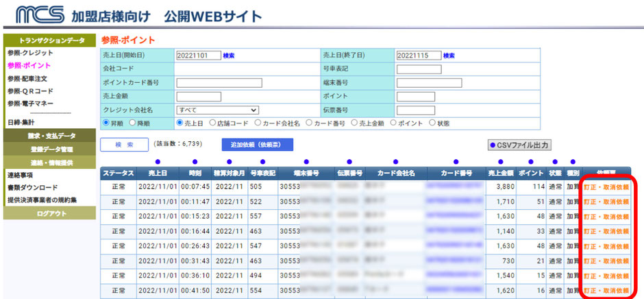
Task: Open 参照-クレジット in the sidebar
Action: click(x=30, y=53)
